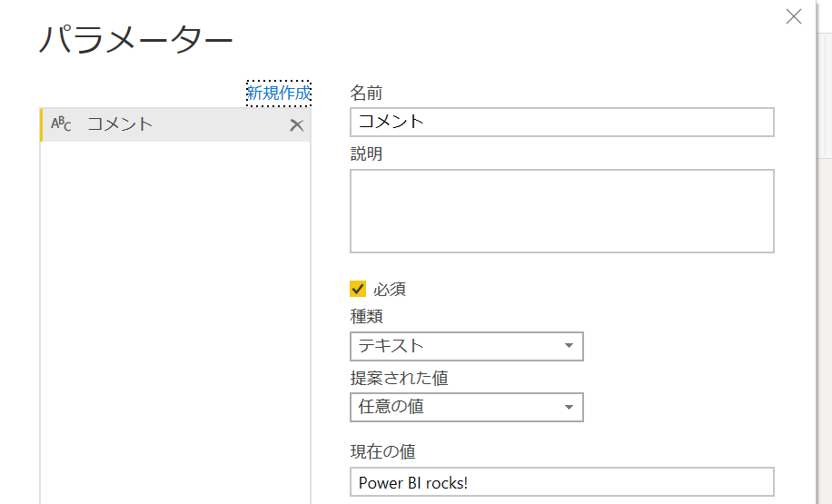
Task: Focus the 現在の値 field with Power BI rocks!
Action: click(562, 482)
